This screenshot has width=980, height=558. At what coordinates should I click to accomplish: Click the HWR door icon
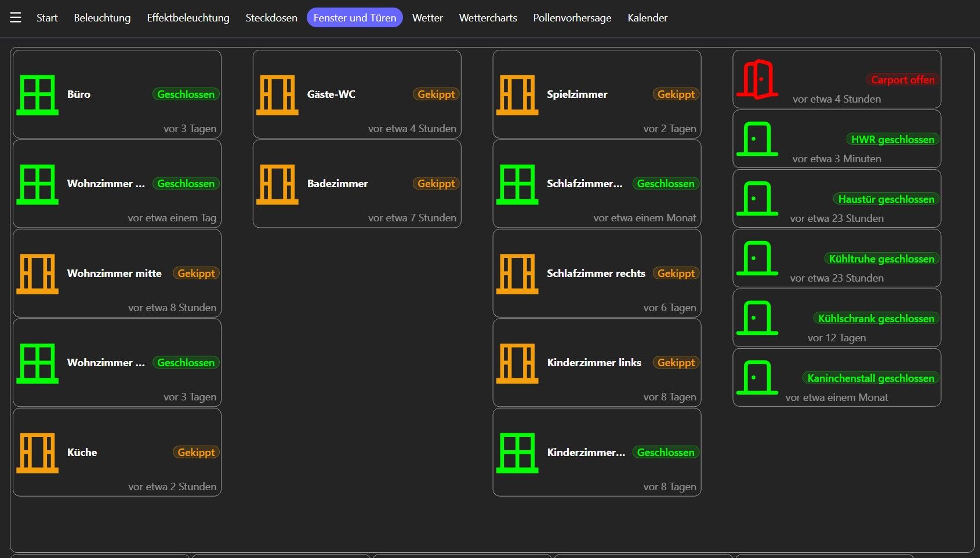pyautogui.click(x=757, y=139)
